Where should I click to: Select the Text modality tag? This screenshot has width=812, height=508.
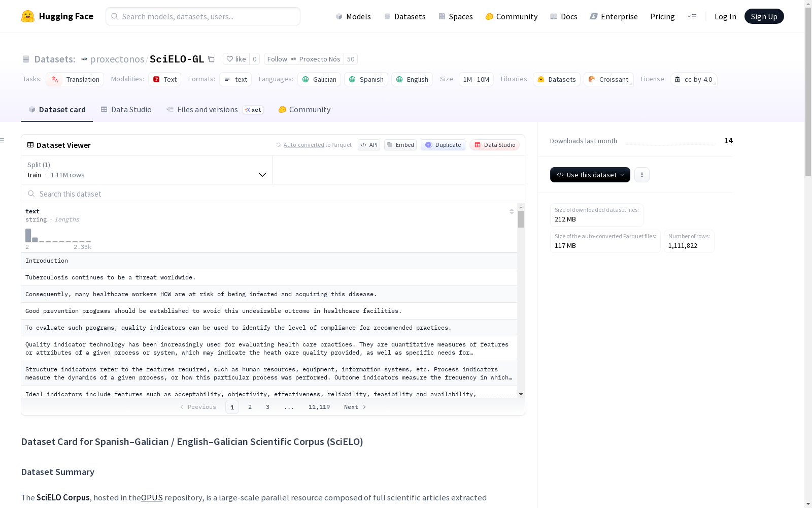tap(164, 79)
